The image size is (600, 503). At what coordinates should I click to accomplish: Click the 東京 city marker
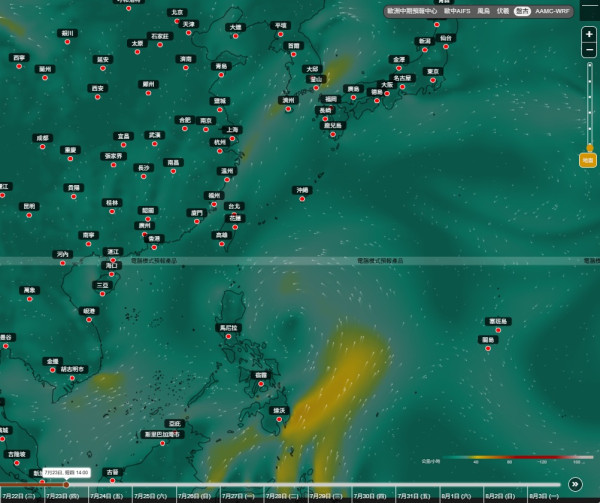(433, 80)
